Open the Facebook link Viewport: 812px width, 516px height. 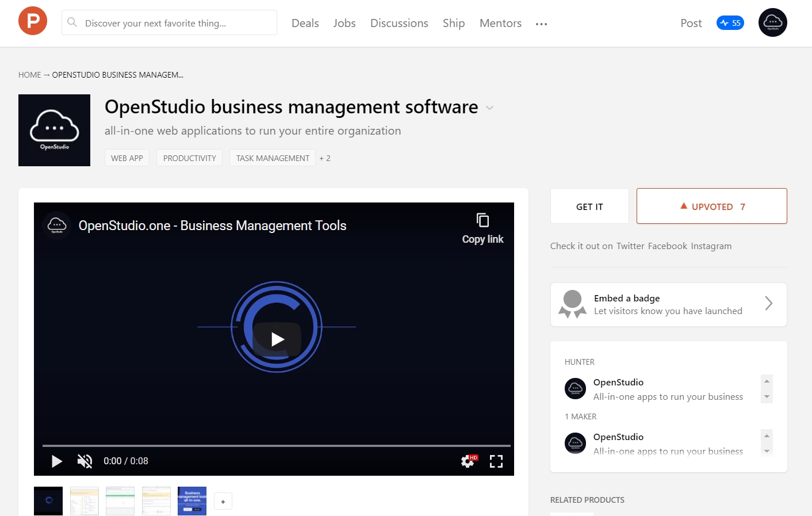click(668, 246)
